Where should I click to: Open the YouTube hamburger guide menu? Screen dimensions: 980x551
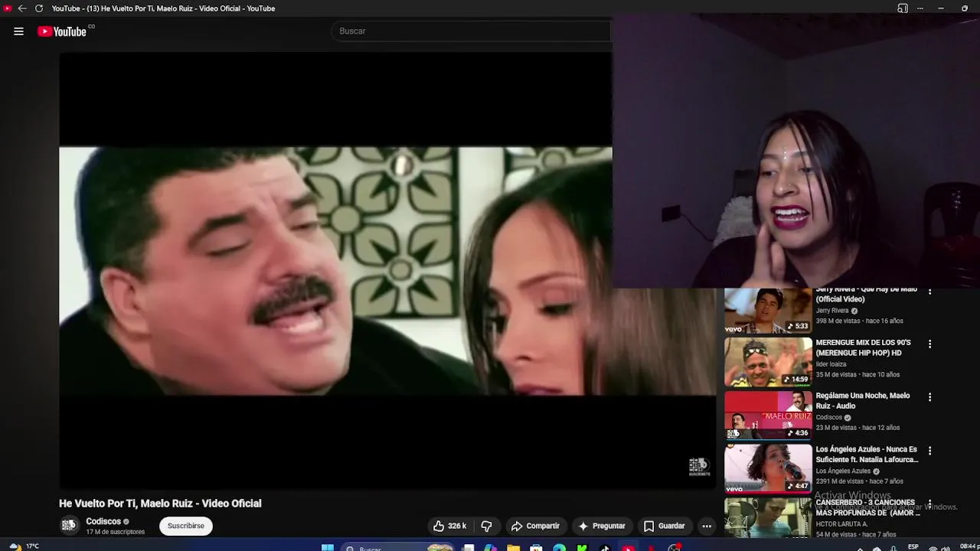[x=18, y=31]
